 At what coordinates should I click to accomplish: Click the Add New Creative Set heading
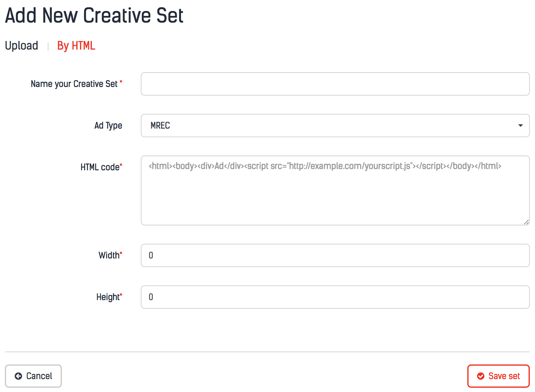coord(94,15)
